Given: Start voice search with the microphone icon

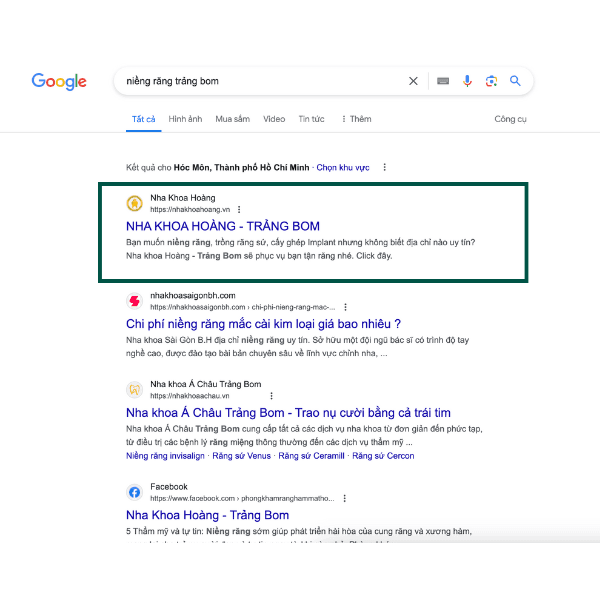Looking at the screenshot, I should click(467, 81).
